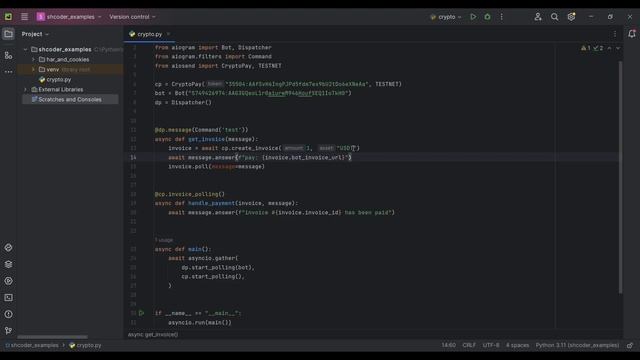Open the caret position 14:60 widget
The width and height of the screenshot is (640, 360).
tap(448, 345)
